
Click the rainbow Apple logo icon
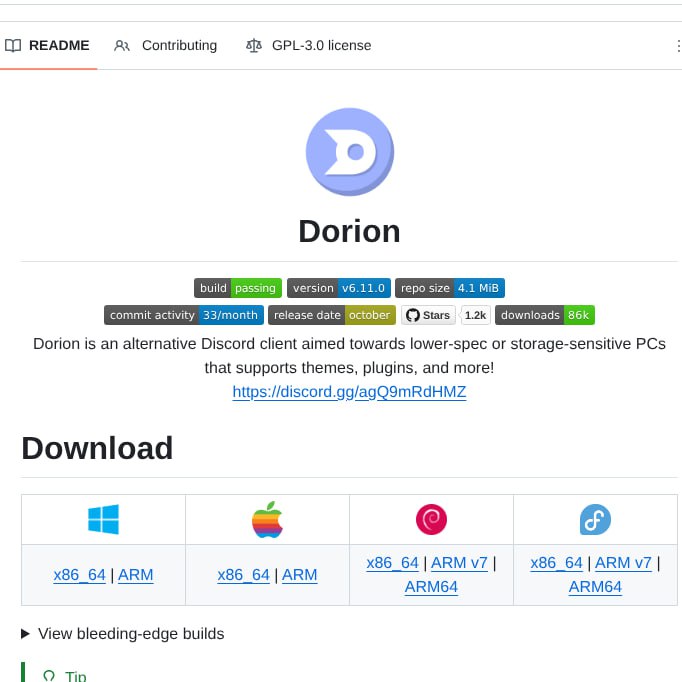point(267,519)
